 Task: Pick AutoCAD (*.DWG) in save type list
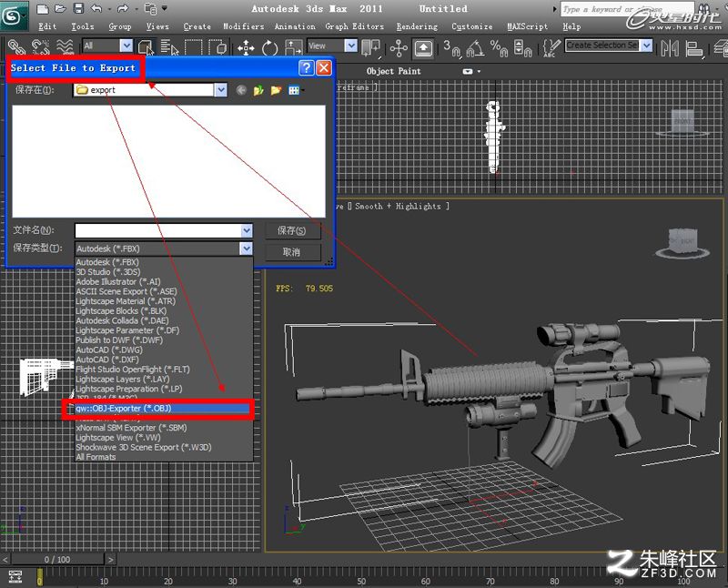tap(164, 350)
